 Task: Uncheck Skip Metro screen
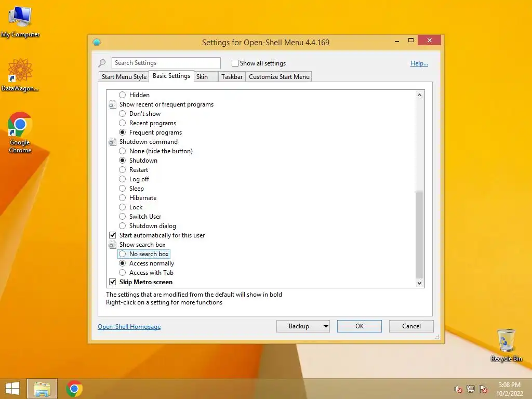click(x=112, y=282)
